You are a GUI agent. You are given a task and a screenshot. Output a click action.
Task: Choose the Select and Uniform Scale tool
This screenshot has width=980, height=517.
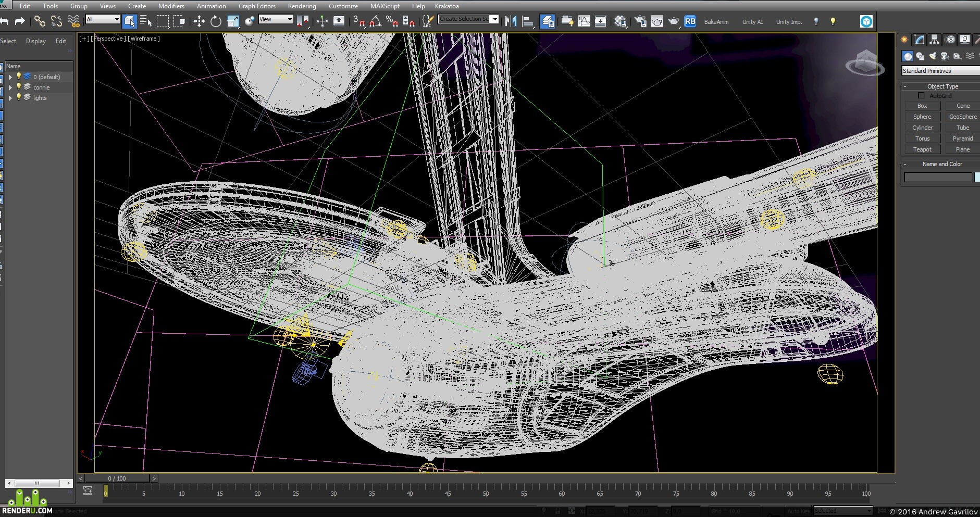pos(233,21)
